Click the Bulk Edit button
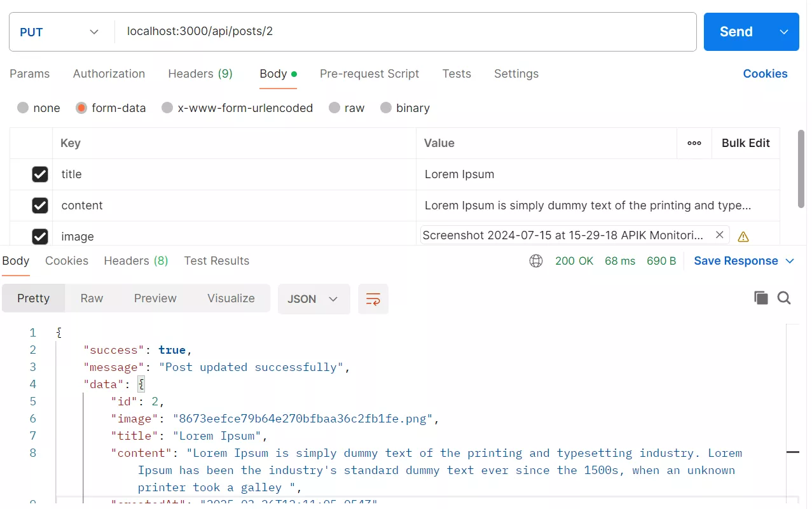This screenshot has height=509, width=812. (746, 143)
